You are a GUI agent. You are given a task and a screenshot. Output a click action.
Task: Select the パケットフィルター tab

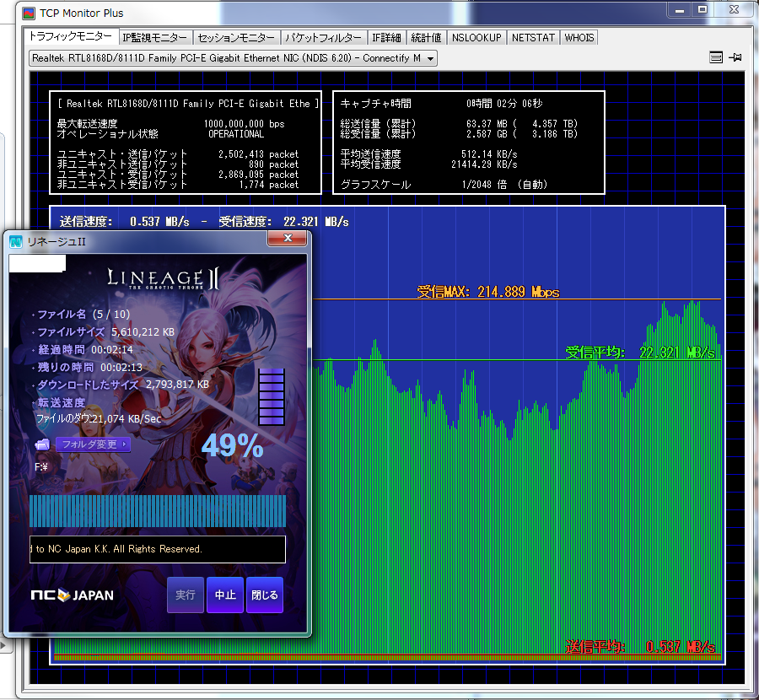tap(324, 38)
